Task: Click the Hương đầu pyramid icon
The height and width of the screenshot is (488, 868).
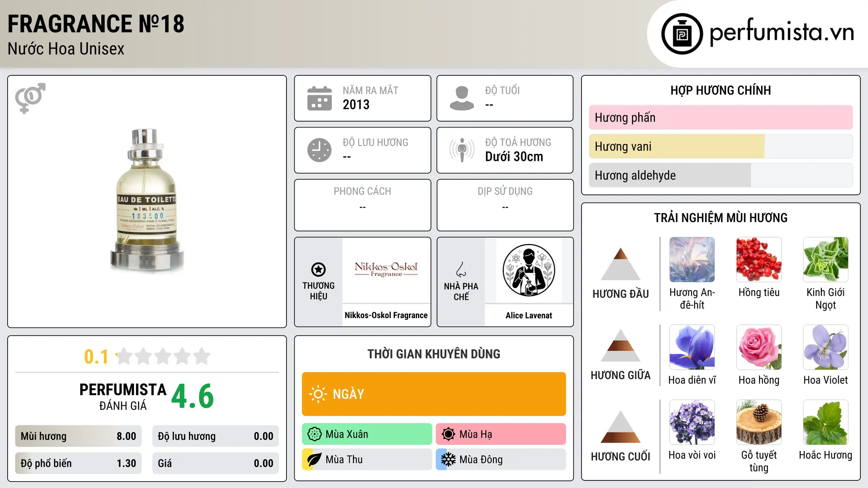Action: click(620, 264)
